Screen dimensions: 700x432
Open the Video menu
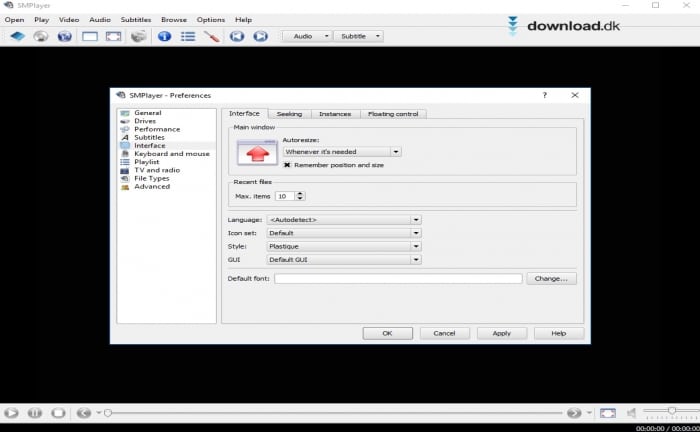pyautogui.click(x=69, y=20)
